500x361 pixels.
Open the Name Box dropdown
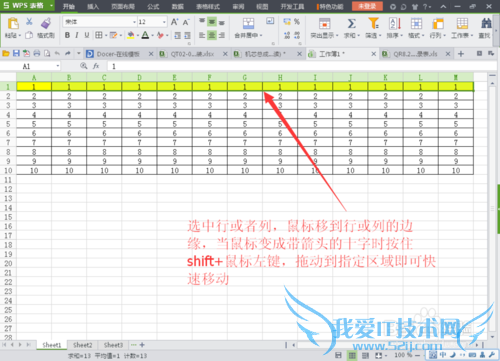coord(58,66)
